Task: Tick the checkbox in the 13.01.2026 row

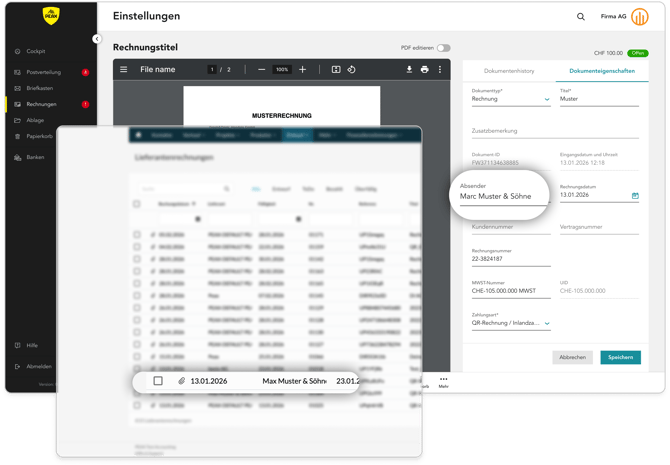Action: (158, 381)
